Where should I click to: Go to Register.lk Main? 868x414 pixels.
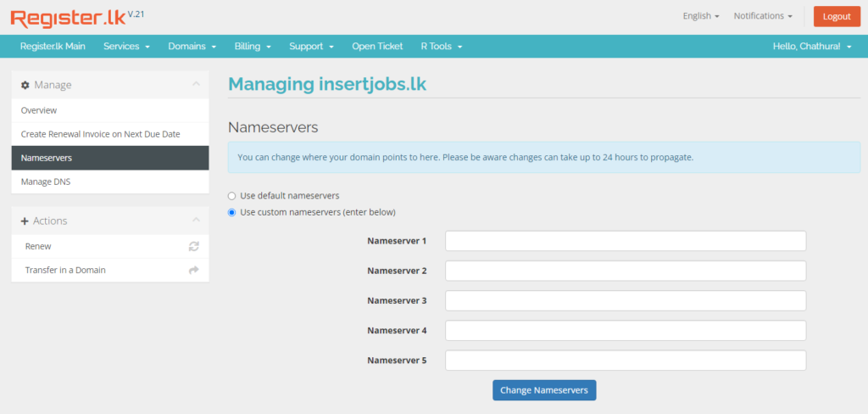click(53, 47)
